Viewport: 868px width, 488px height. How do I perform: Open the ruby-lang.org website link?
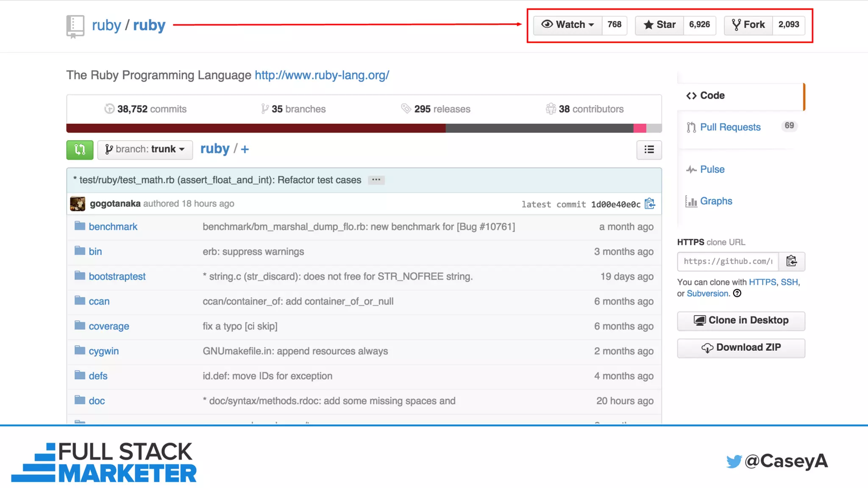coord(322,75)
